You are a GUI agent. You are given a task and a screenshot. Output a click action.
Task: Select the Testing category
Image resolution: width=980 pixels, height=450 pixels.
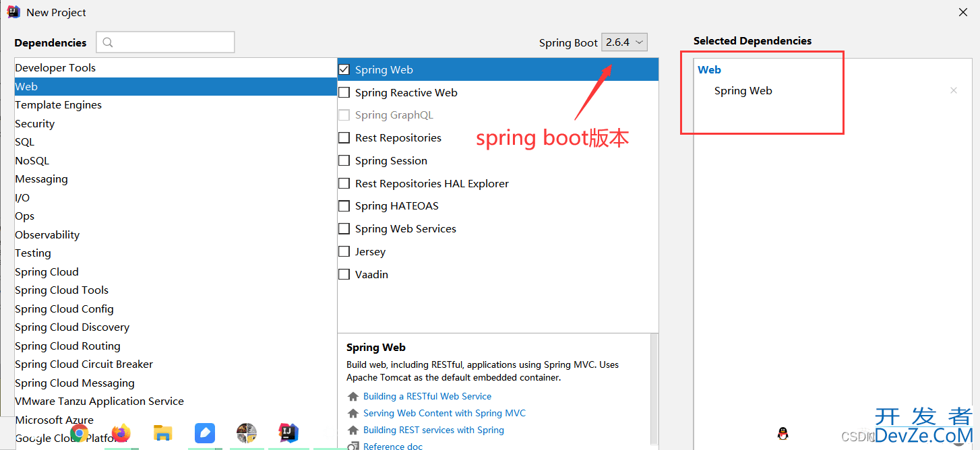click(175, 253)
